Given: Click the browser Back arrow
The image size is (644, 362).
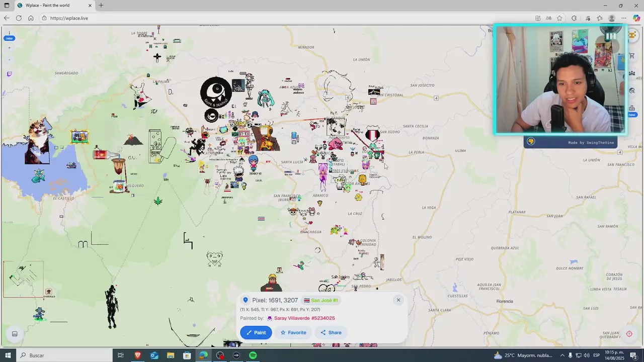Looking at the screenshot, I should click(7, 18).
